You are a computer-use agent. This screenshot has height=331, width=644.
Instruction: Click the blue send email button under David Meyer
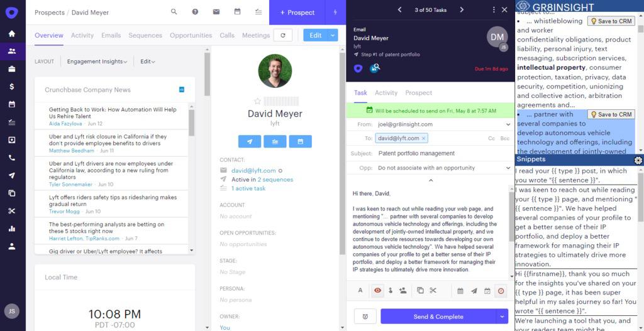pyautogui.click(x=250, y=141)
